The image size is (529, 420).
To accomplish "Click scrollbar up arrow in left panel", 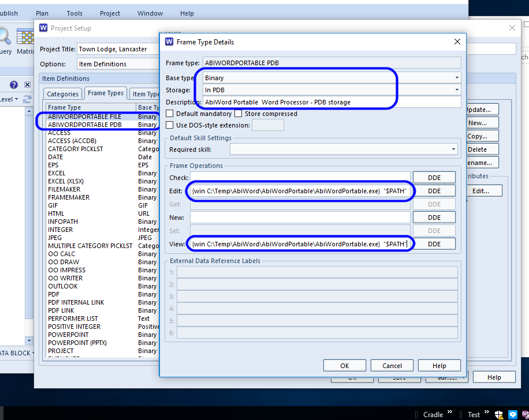I will [x=29, y=111].
